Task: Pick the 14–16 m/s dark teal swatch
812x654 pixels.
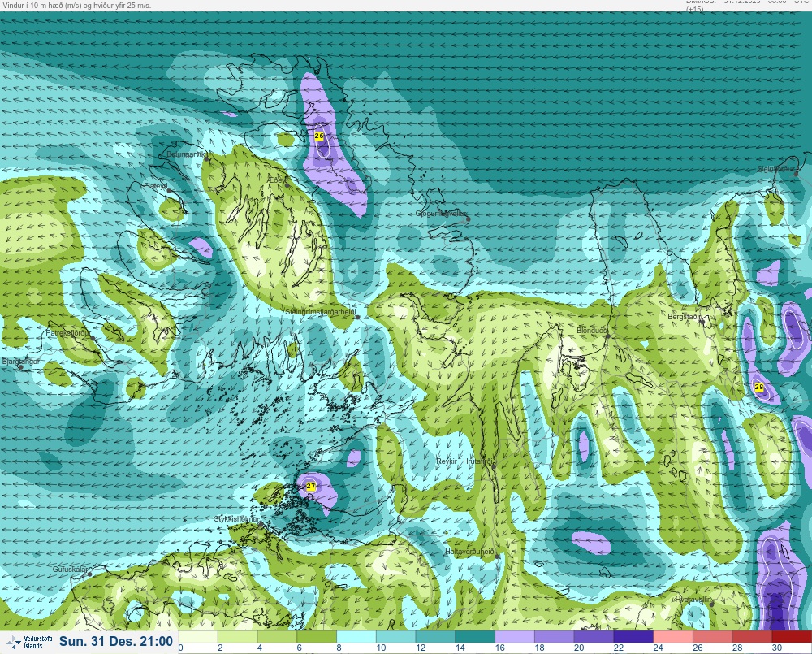Action: click(x=475, y=637)
